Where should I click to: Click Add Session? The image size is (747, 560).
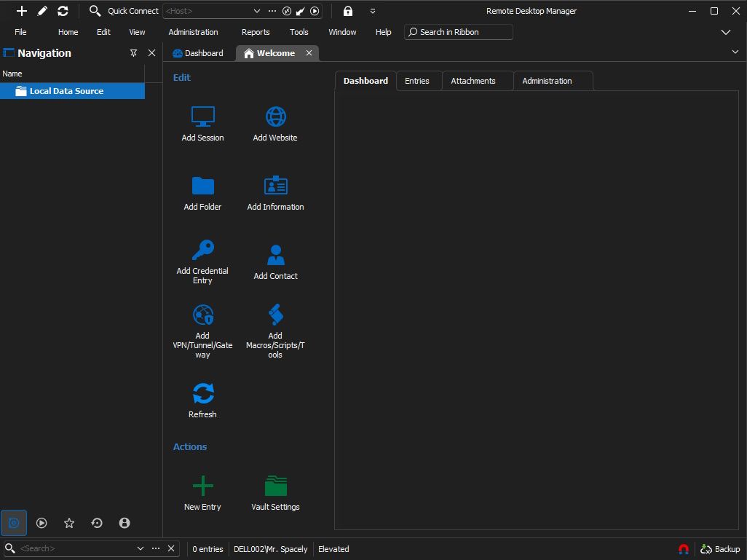202,124
